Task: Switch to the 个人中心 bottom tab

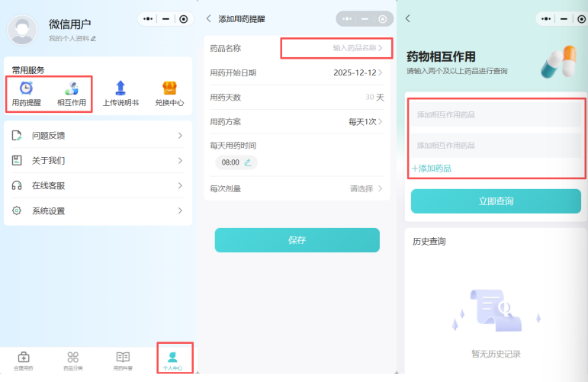Action: click(x=172, y=361)
